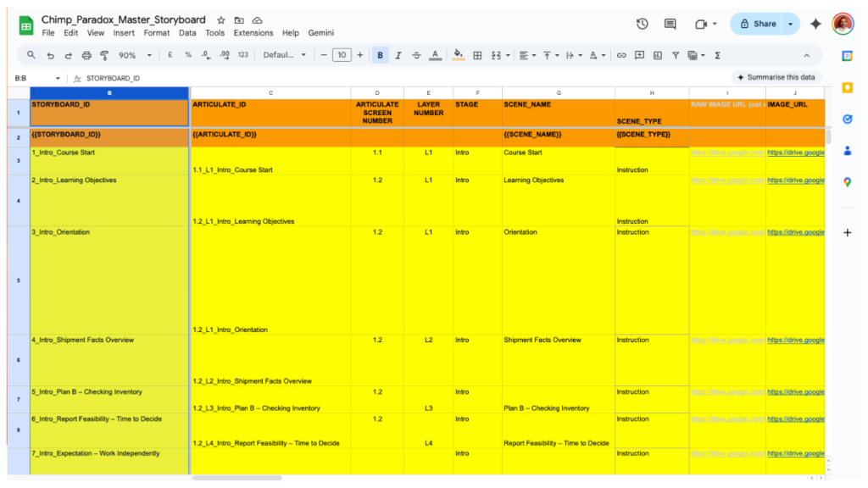Screen dimensions: 868x488
Task: Click the search menus magnifier icon
Action: [31, 55]
